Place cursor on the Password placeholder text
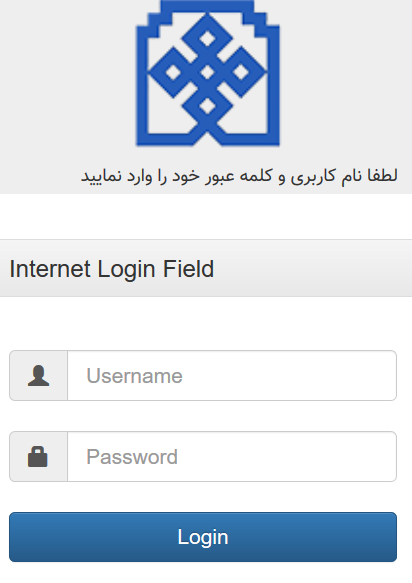The image size is (412, 583). (132, 457)
